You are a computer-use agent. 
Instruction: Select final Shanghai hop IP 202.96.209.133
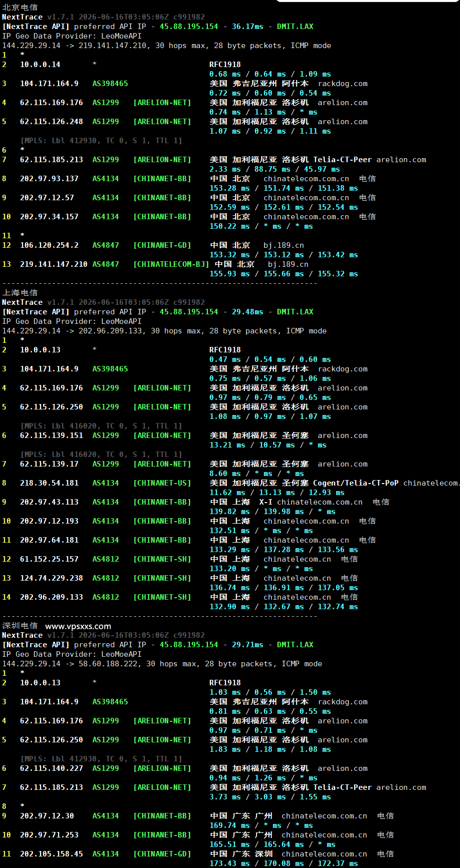pos(52,597)
